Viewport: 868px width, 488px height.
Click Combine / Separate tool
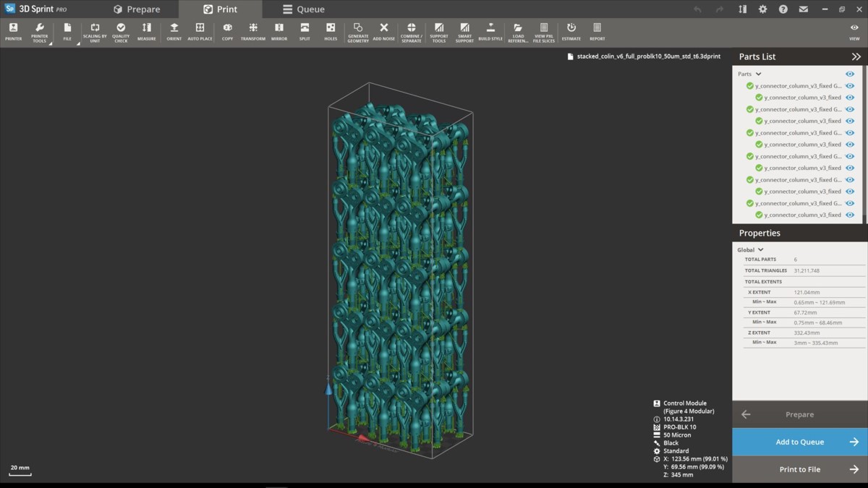pyautogui.click(x=412, y=32)
